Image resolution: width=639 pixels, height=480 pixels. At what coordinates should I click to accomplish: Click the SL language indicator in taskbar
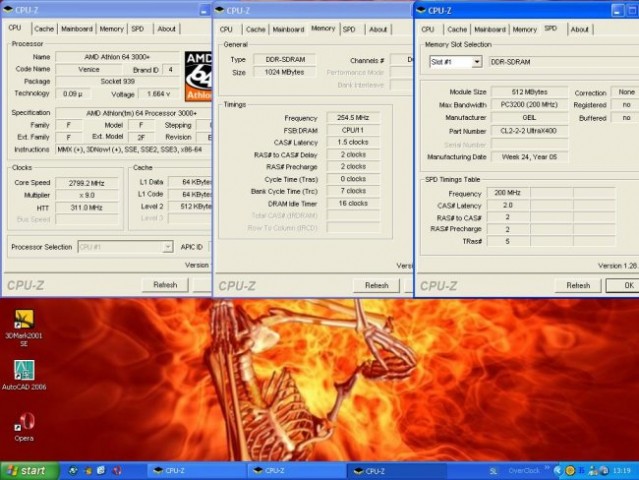tap(493, 471)
